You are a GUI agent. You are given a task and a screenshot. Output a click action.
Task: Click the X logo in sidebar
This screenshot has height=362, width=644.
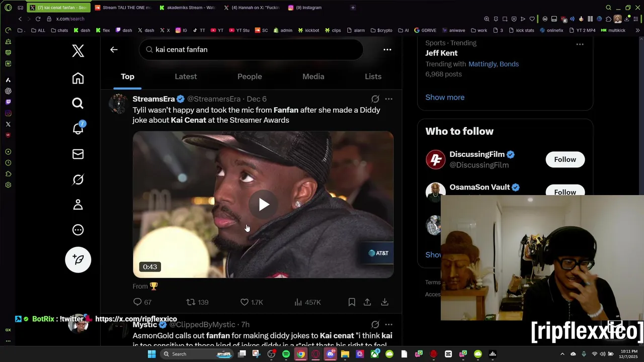pos(78,51)
